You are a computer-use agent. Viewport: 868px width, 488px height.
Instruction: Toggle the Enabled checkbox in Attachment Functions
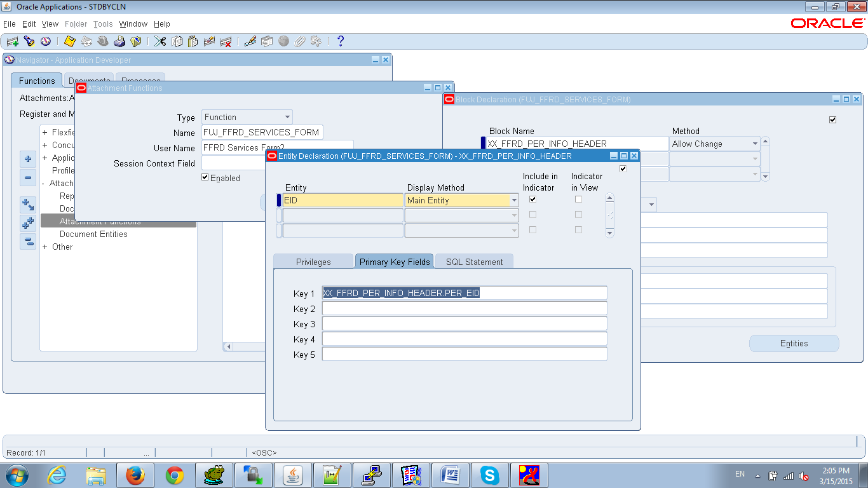point(205,178)
